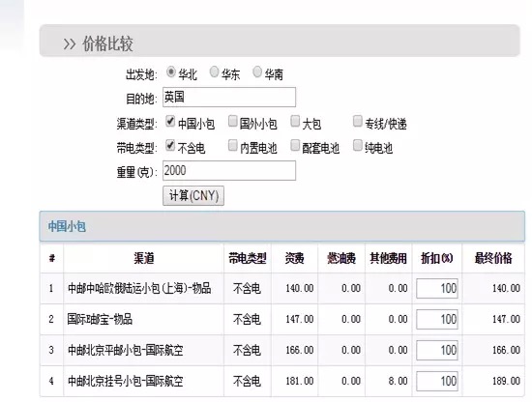This screenshot has width=532, height=402.
Task: Click the 计算(CNY) button
Action: coord(193,195)
